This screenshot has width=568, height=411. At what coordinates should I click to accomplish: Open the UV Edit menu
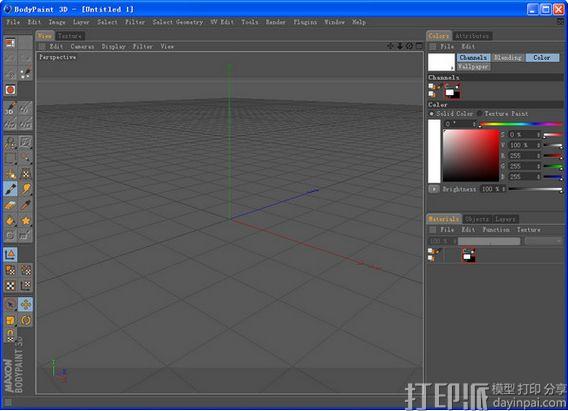pyautogui.click(x=222, y=22)
